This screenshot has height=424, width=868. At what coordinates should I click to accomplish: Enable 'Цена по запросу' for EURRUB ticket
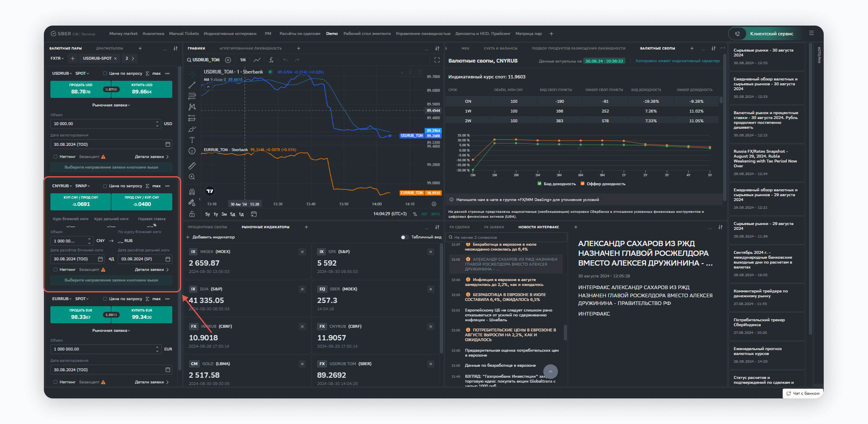[105, 299]
